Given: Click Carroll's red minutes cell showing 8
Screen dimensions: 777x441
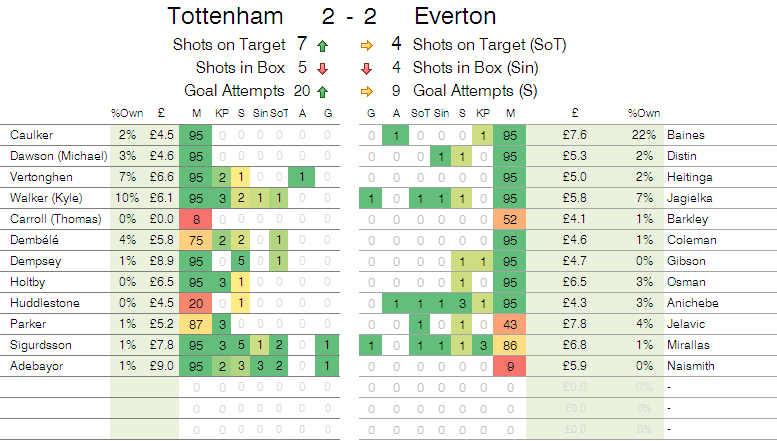Looking at the screenshot, I should click(x=196, y=218).
